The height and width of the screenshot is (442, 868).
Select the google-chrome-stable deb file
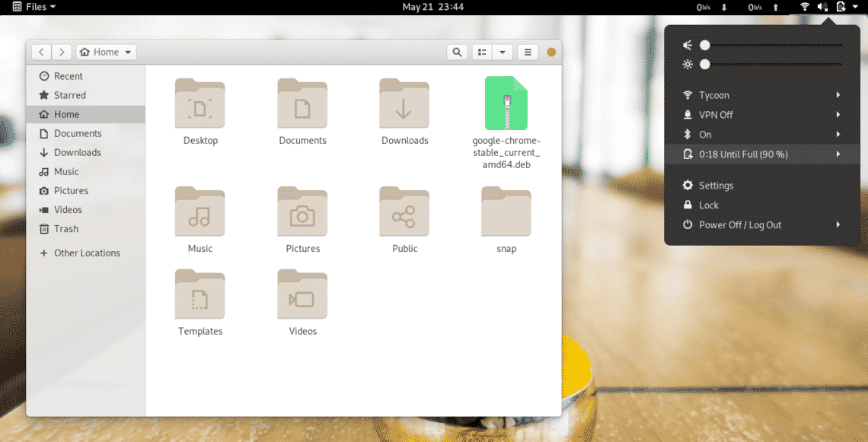click(x=506, y=103)
